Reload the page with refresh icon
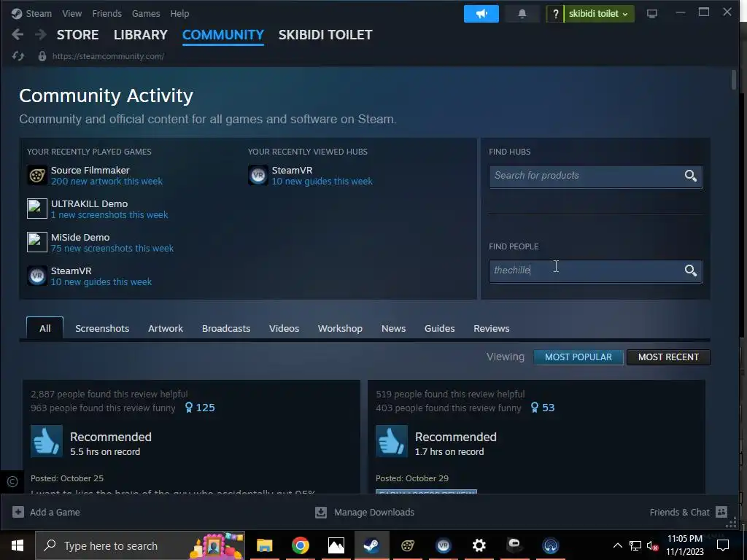This screenshot has height=560, width=747. (18, 56)
